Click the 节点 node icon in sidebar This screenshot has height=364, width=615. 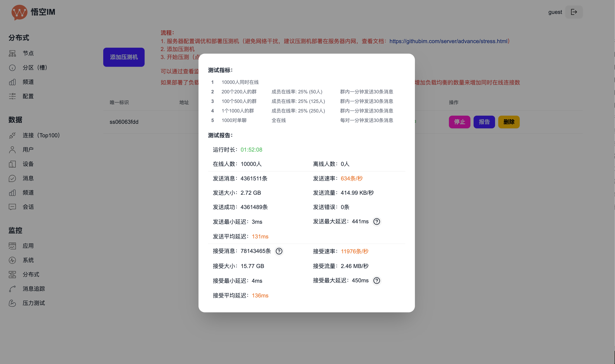pyautogui.click(x=12, y=53)
